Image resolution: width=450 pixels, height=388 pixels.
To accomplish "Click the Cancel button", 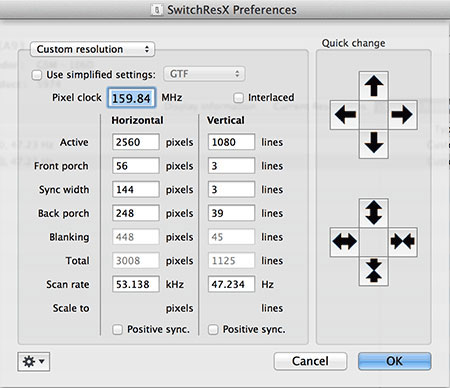I will 310,361.
